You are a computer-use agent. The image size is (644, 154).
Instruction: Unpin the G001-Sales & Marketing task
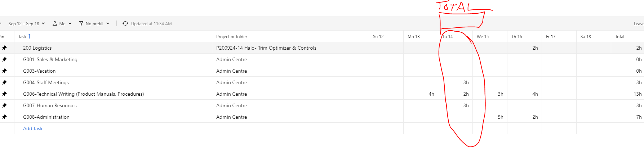point(4,59)
